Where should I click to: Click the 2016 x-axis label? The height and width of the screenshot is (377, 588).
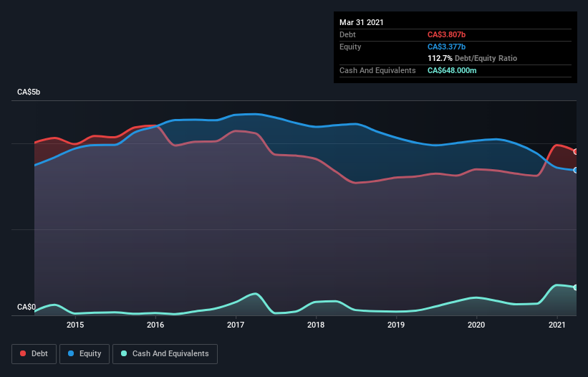(x=155, y=325)
